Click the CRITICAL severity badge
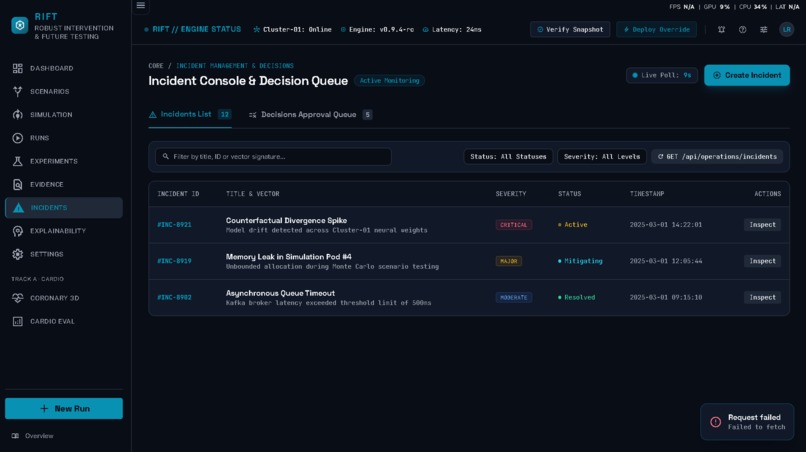Viewport: 806px width, 452px height. click(x=514, y=225)
